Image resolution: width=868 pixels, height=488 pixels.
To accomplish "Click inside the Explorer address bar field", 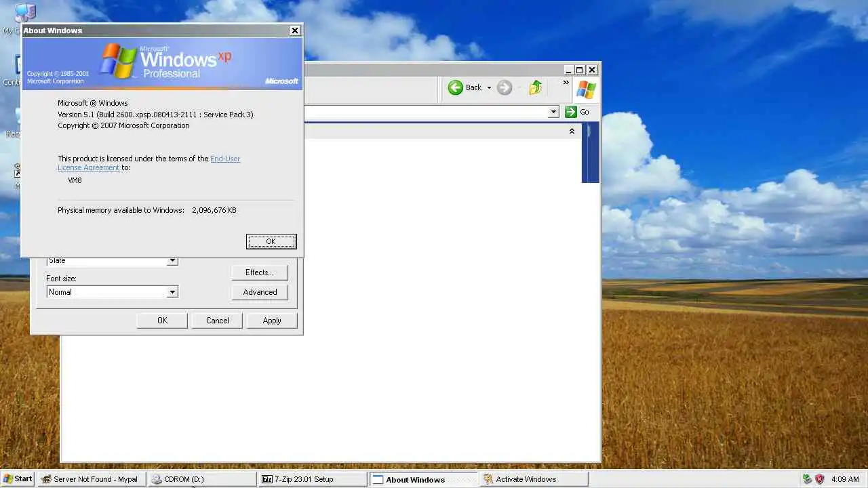I will 426,112.
